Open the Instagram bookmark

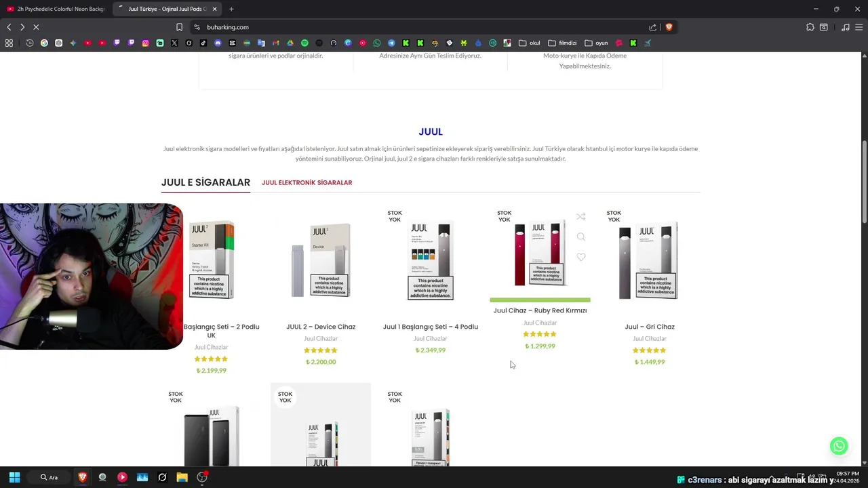pyautogui.click(x=145, y=43)
